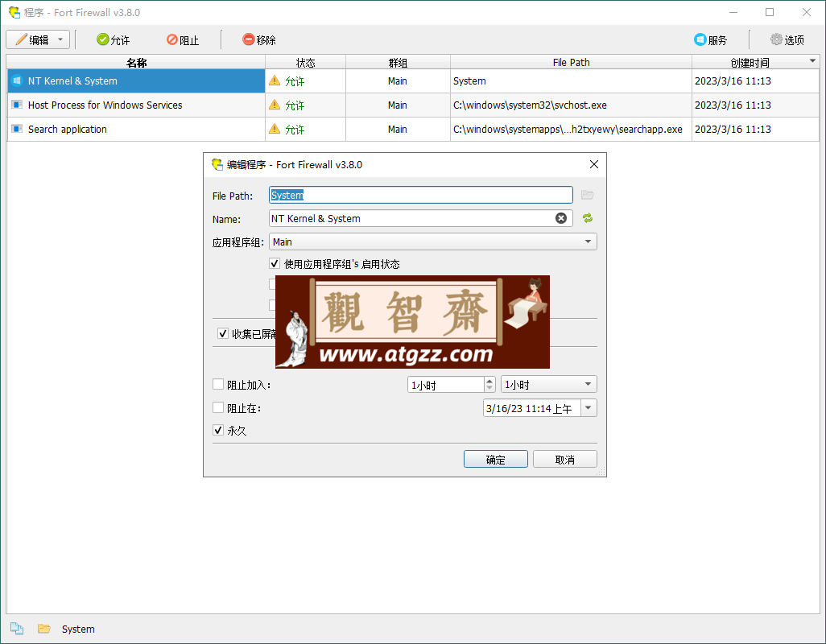Close the 编辑程序 dialog

(593, 164)
